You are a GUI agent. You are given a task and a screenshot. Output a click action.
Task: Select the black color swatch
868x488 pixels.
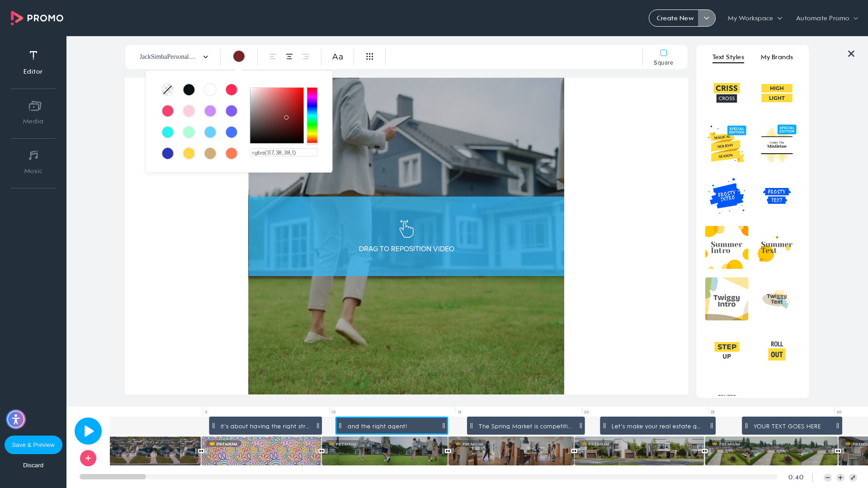189,90
